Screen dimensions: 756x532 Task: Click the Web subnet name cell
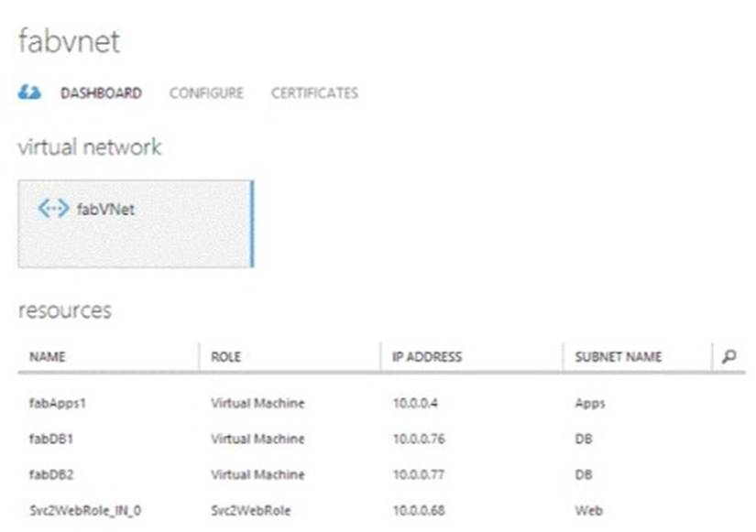point(589,510)
